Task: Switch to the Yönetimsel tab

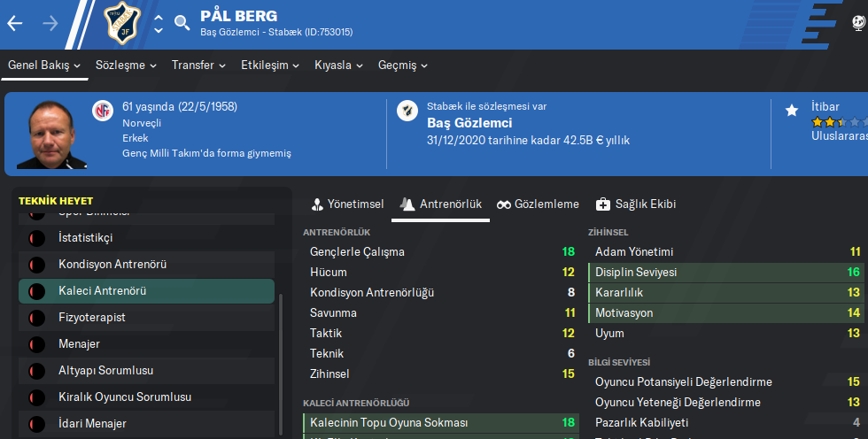Action: point(348,204)
